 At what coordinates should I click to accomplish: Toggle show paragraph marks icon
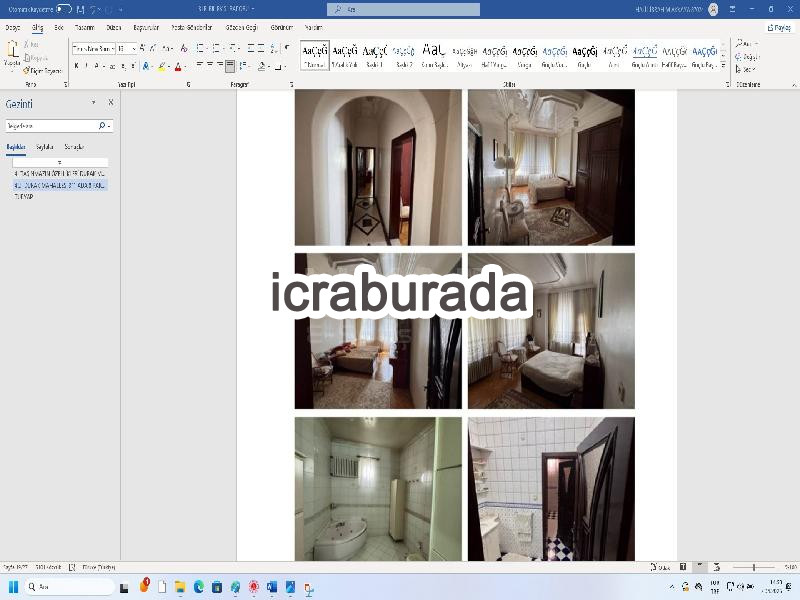pyautogui.click(x=287, y=48)
